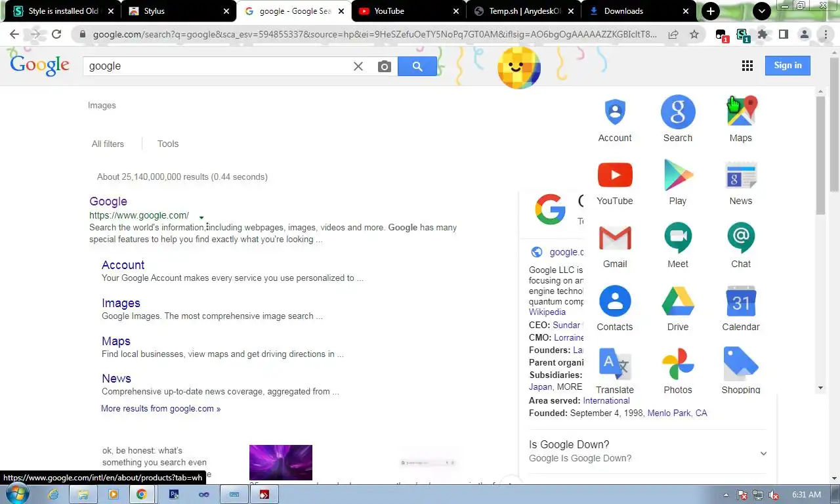Open the Wikipedia link in knowledge panel
840x504 pixels.
click(x=547, y=312)
